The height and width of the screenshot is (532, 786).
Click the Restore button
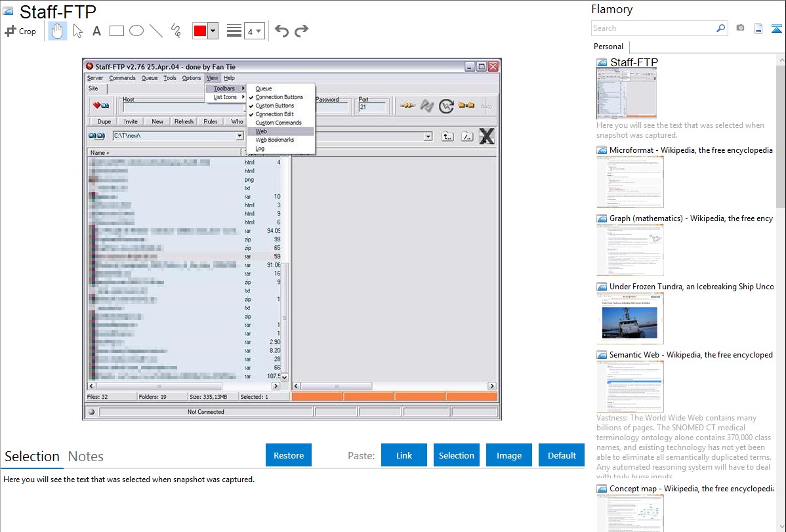click(x=289, y=455)
